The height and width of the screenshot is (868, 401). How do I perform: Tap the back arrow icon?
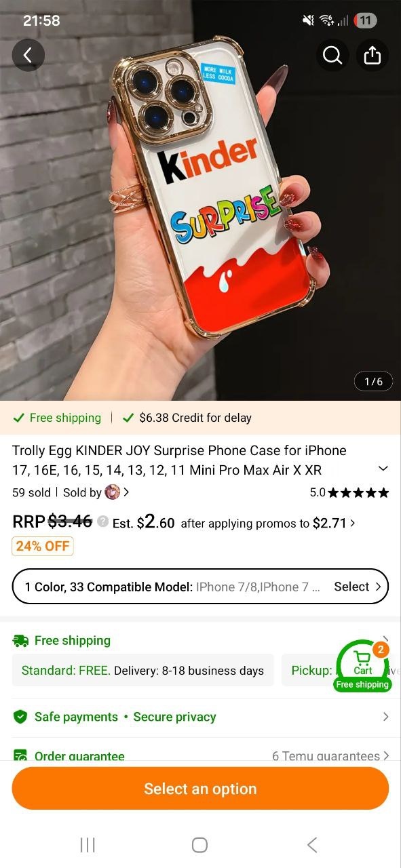click(x=28, y=56)
